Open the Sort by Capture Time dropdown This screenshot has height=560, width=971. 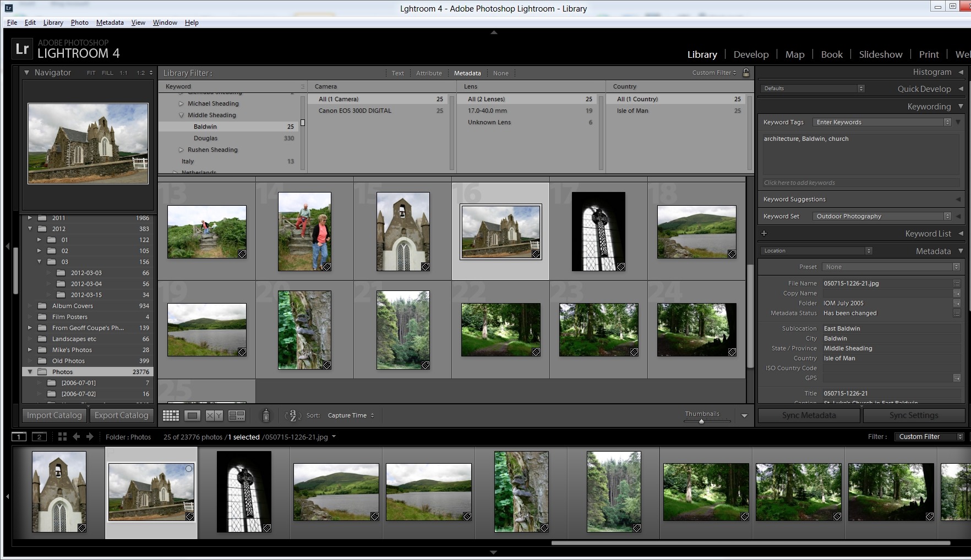tap(351, 415)
